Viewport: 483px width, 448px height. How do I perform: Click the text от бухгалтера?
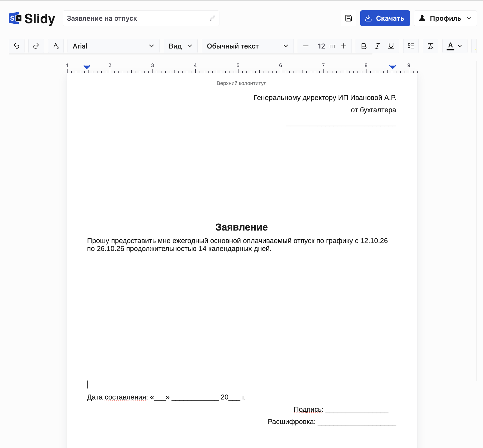pos(373,110)
